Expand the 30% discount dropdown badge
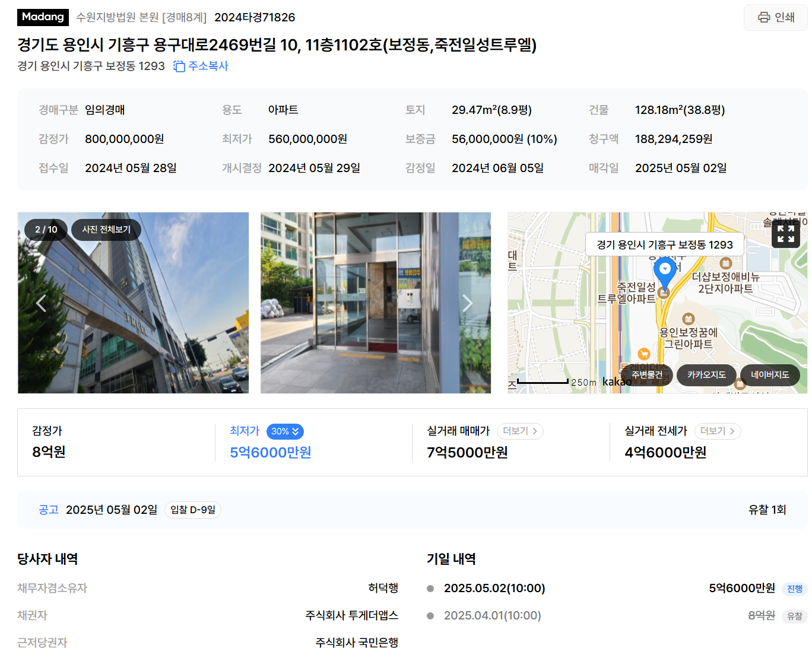812x658 pixels. point(285,431)
